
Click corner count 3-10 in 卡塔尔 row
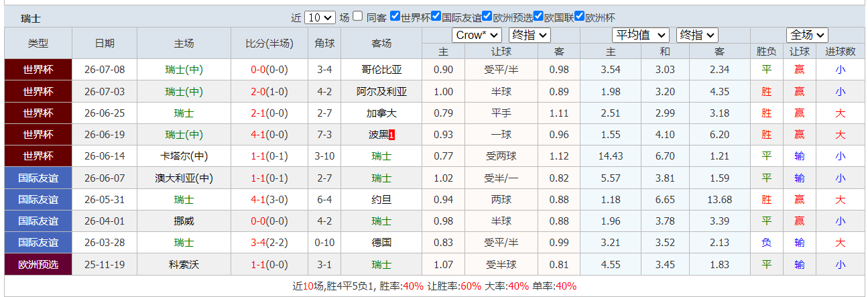[x=324, y=156]
